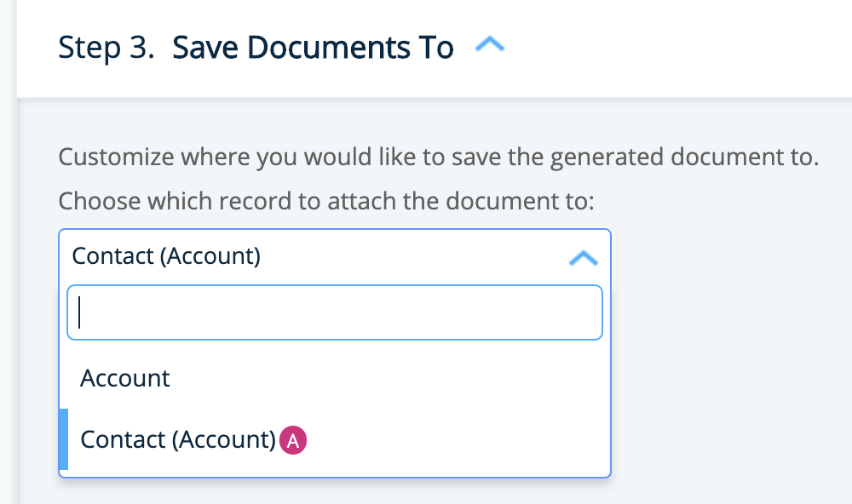Click the Save Documents To heading
Image resolution: width=852 pixels, height=504 pixels.
click(313, 47)
